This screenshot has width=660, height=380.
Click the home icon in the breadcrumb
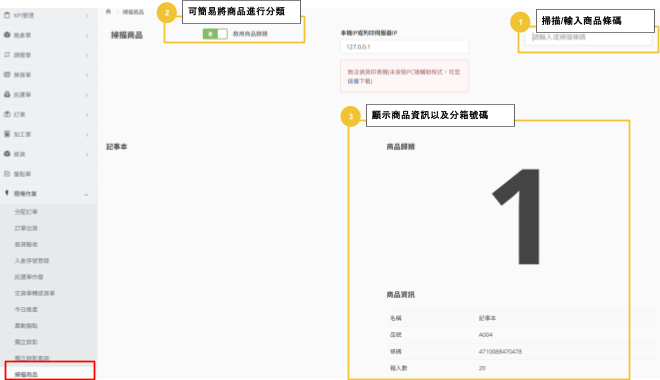pyautogui.click(x=108, y=12)
